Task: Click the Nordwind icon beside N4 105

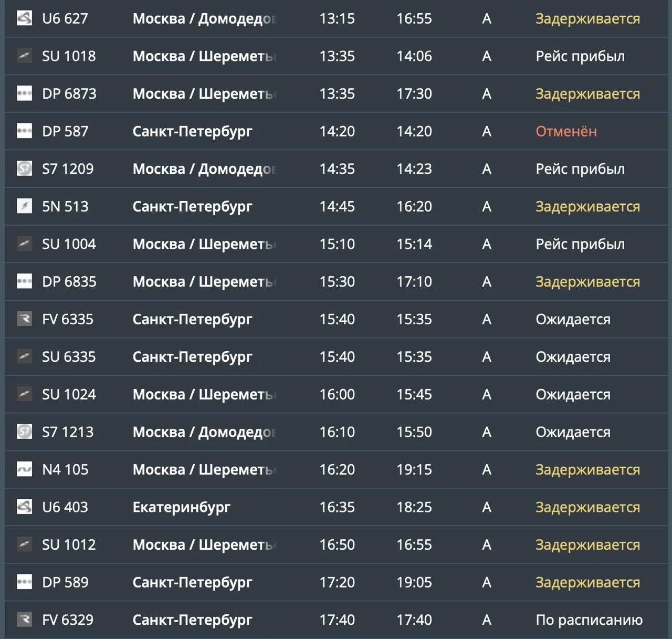Action: pyautogui.click(x=24, y=469)
